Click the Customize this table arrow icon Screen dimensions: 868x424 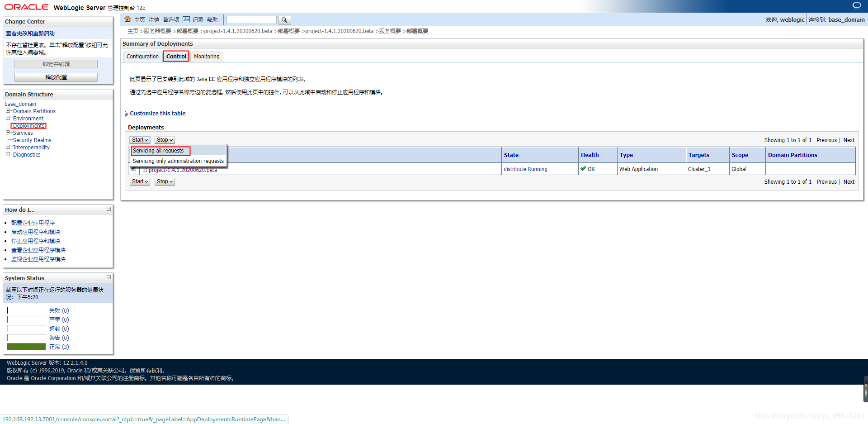pyautogui.click(x=126, y=114)
